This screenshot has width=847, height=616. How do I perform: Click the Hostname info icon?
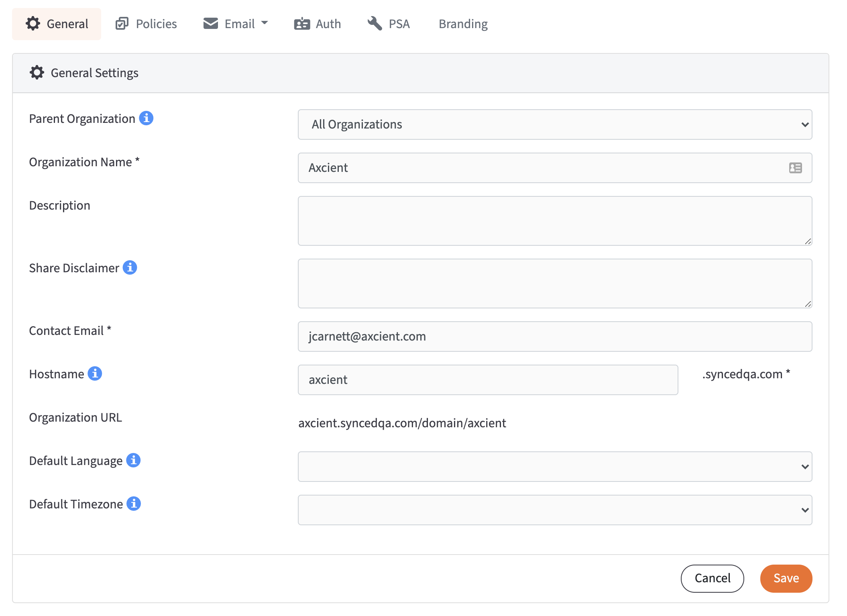coord(95,373)
